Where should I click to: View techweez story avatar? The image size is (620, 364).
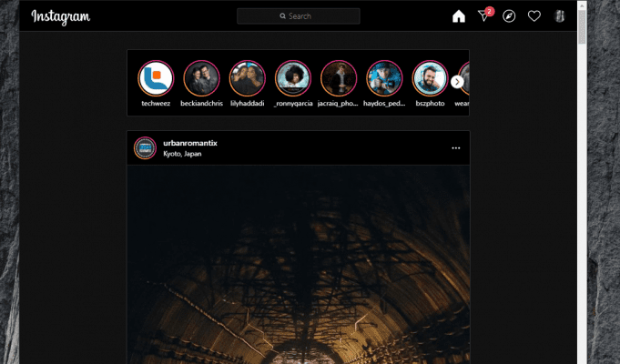pyautogui.click(x=156, y=78)
